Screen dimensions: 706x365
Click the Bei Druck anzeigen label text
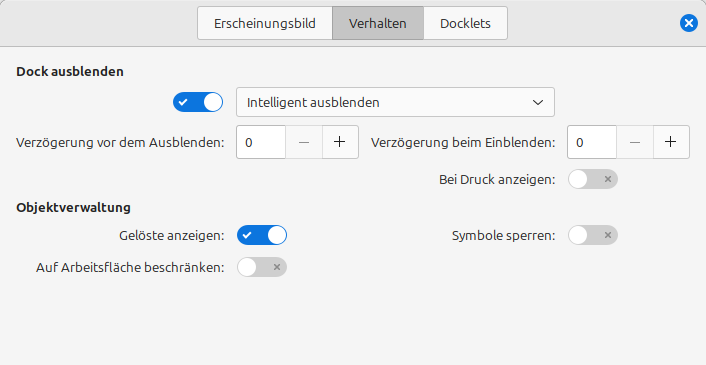497,180
